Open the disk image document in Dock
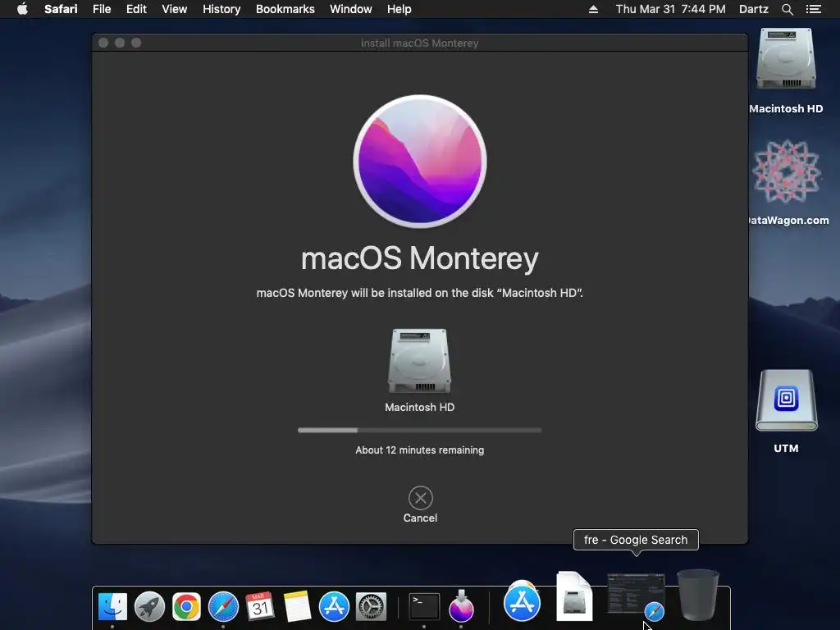The height and width of the screenshot is (630, 840). (x=574, y=596)
